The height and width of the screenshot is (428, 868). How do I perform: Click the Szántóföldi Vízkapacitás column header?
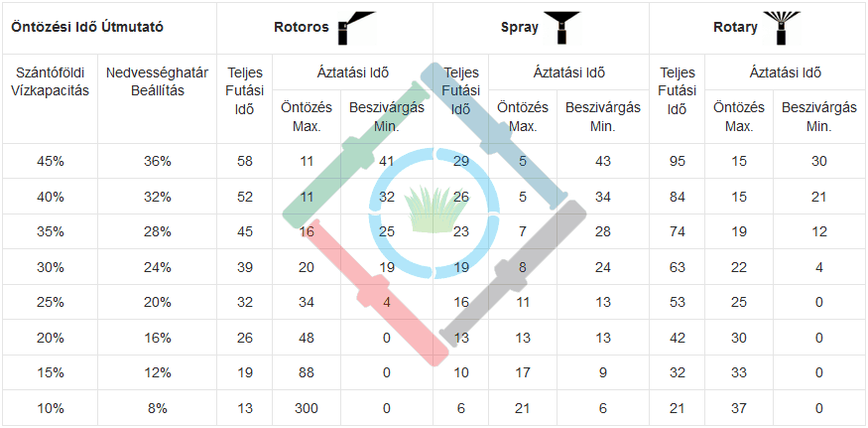pos(51,82)
